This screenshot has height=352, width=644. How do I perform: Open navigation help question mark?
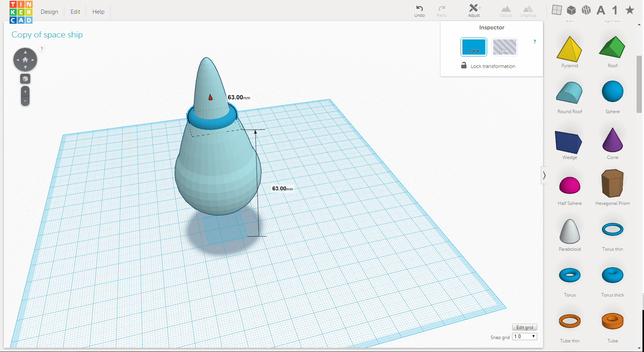point(42,49)
